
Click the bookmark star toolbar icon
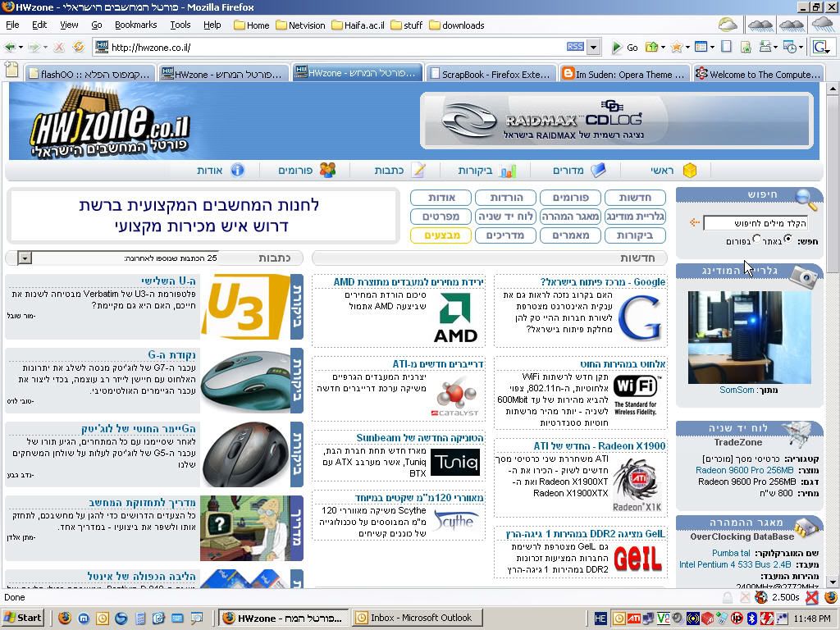coord(677,47)
